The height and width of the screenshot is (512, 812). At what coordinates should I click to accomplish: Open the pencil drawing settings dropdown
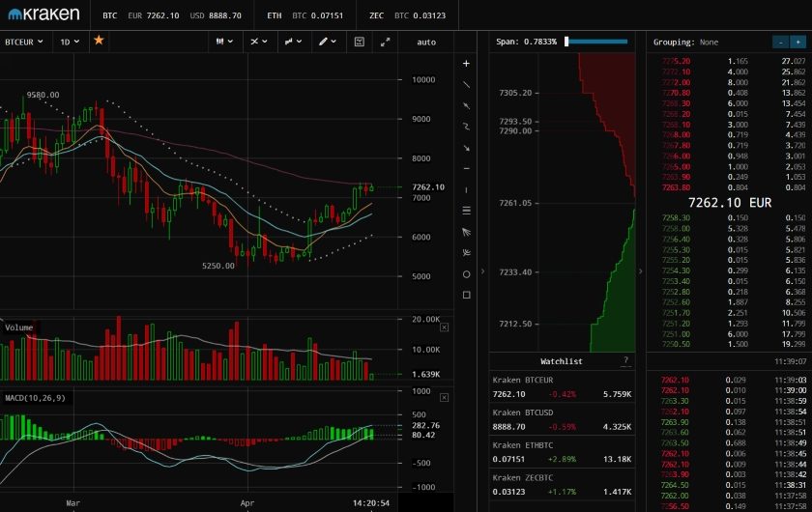pyautogui.click(x=328, y=42)
